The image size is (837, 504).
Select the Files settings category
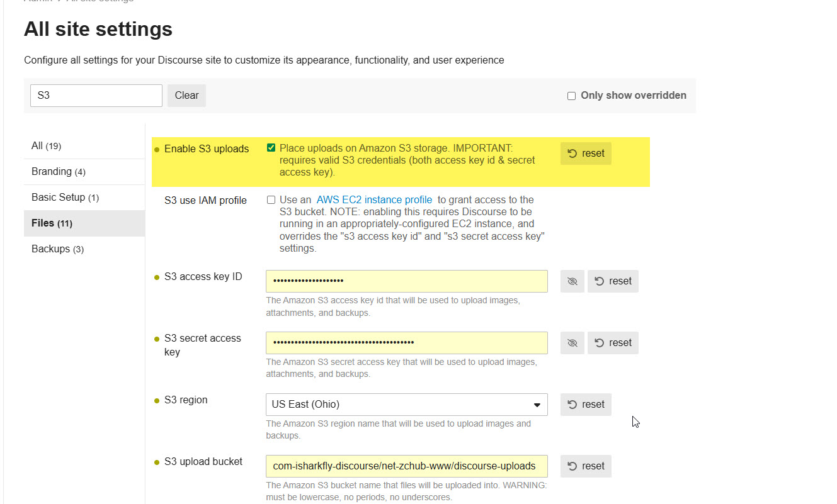53,223
